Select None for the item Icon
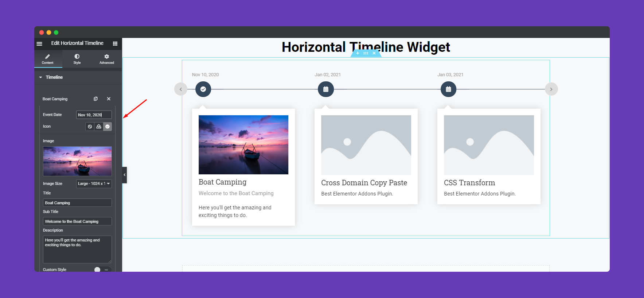 pyautogui.click(x=90, y=127)
